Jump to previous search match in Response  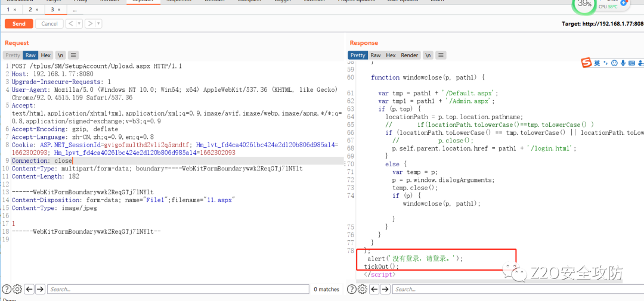click(374, 289)
